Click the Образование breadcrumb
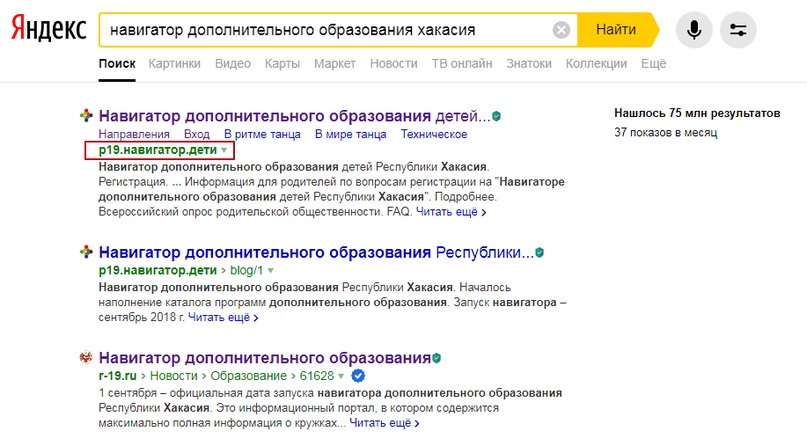The image size is (807, 446). tap(249, 376)
